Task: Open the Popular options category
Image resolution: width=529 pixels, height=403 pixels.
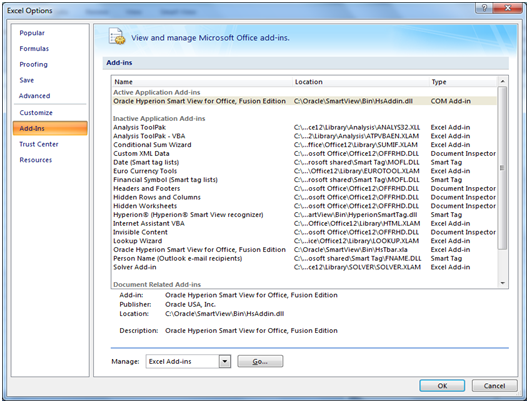Action: point(32,33)
